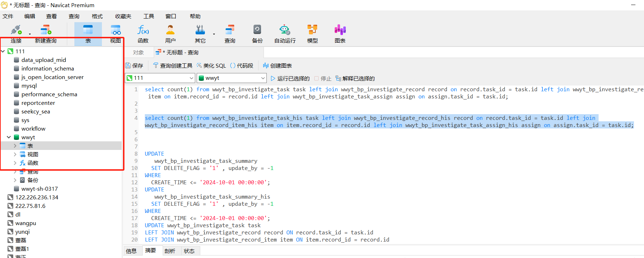This screenshot has width=644, height=258.
Task: Open the Query (查询) toolbar icon
Action: (230, 33)
